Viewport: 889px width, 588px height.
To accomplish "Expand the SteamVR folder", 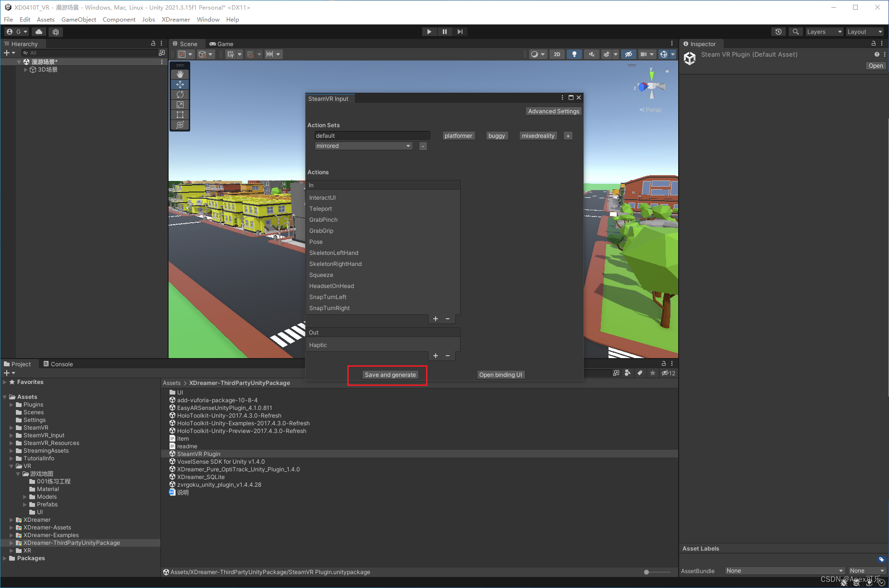I will pos(12,428).
